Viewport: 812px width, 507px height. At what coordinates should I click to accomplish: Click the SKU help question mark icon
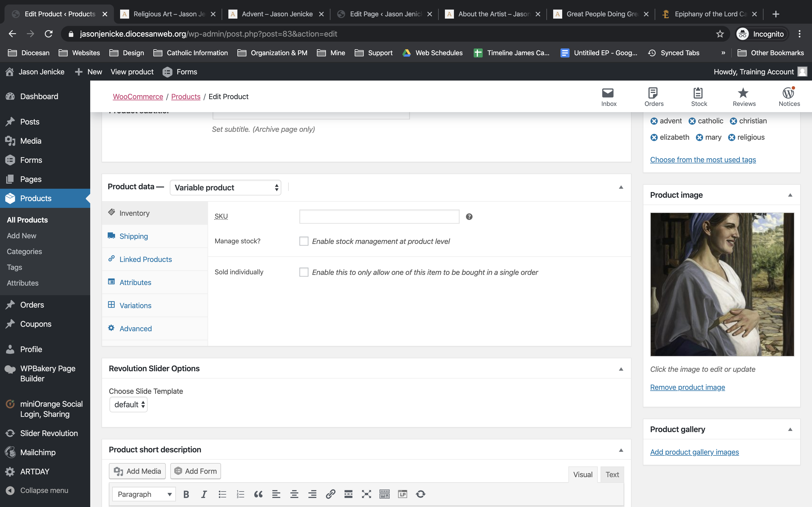coord(469,217)
